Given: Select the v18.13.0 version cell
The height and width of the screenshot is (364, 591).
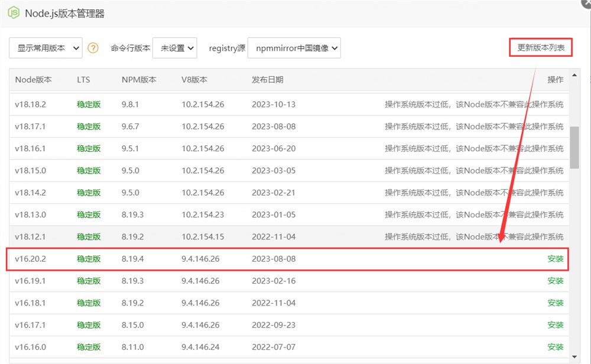Looking at the screenshot, I should tap(30, 214).
